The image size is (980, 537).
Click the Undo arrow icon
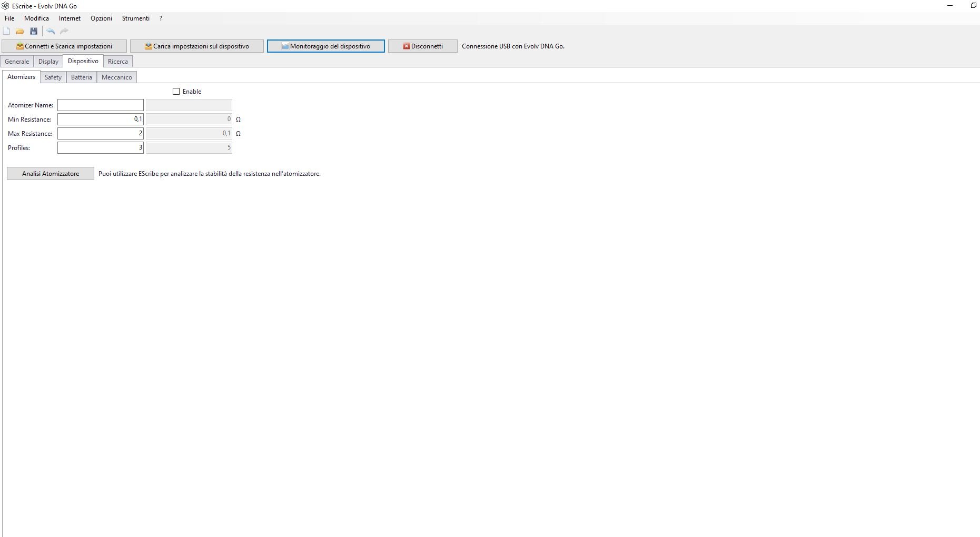coord(51,32)
